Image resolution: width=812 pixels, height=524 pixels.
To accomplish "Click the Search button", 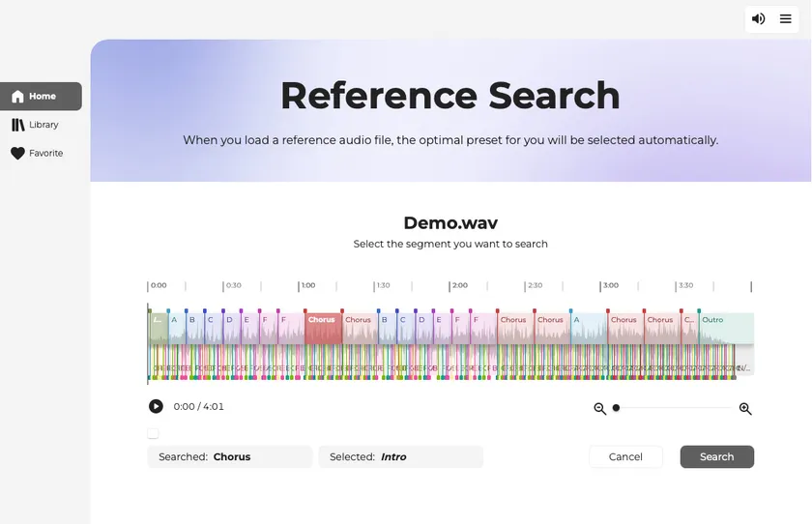I will coord(716,456).
